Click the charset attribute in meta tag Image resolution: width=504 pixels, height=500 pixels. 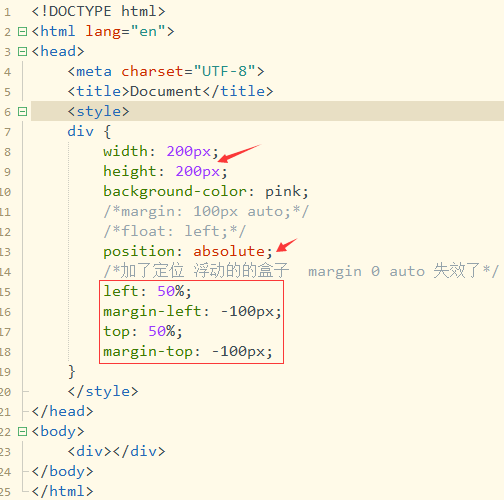[152, 72]
